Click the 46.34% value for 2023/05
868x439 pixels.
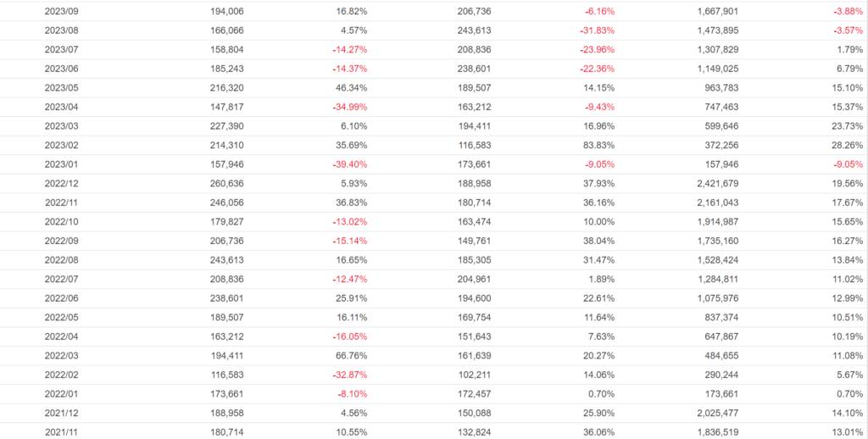click(x=351, y=87)
